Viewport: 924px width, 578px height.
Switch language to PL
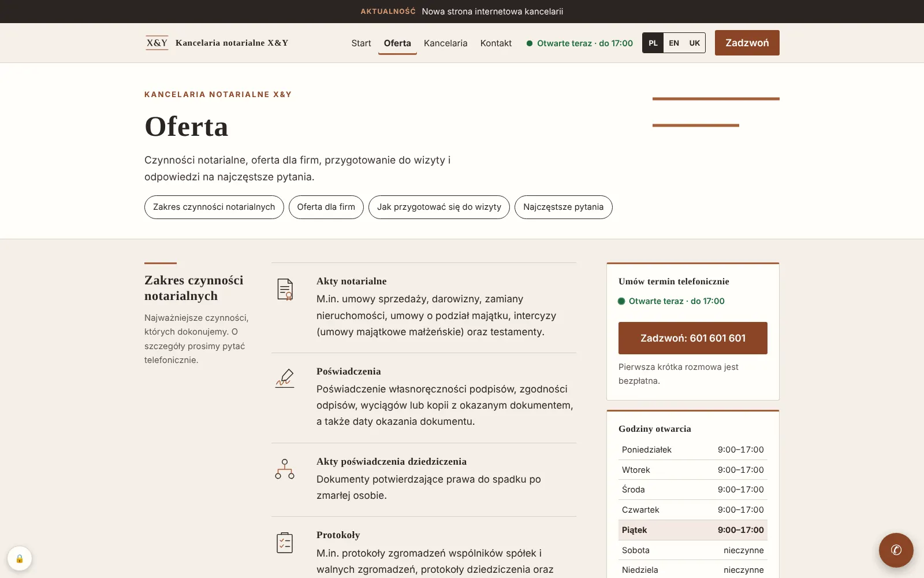tap(653, 43)
